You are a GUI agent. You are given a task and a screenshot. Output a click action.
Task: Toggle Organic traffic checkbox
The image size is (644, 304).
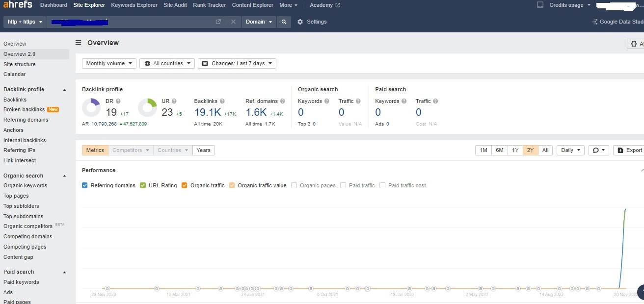coord(185,185)
